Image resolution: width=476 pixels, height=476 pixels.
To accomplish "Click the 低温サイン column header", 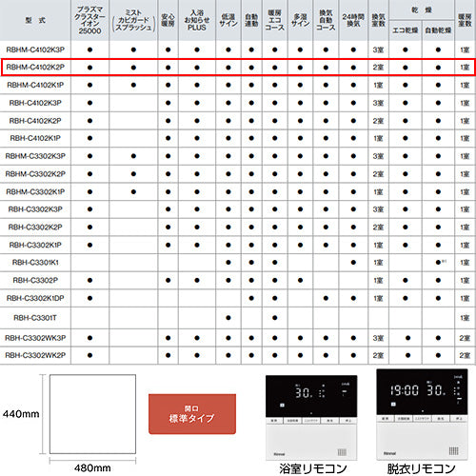I will click(x=228, y=20).
